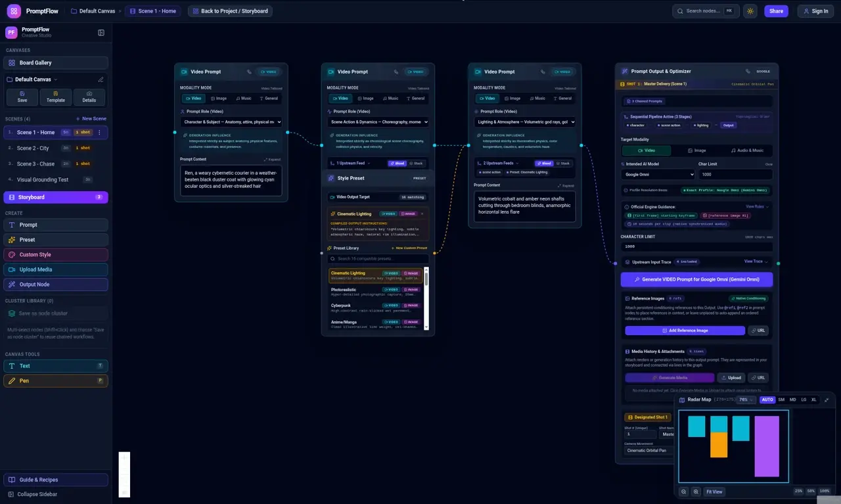Screen dimensions: 841x504
Task: Click link icon on first Video Prompt node
Action: (x=249, y=72)
